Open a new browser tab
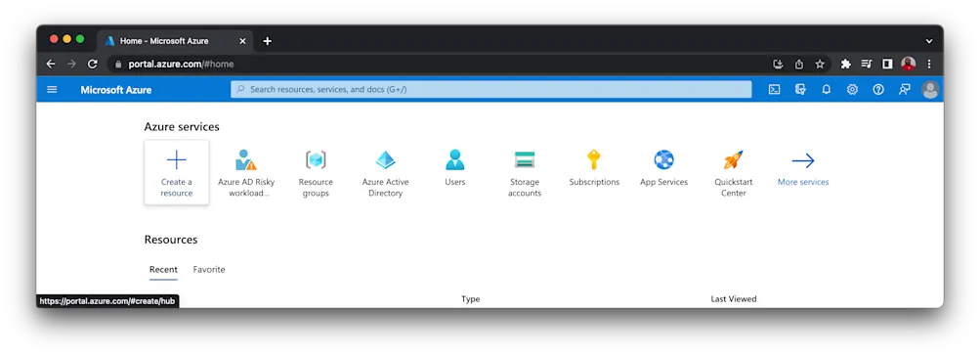Image resolution: width=980 pixels, height=356 pixels. [267, 41]
